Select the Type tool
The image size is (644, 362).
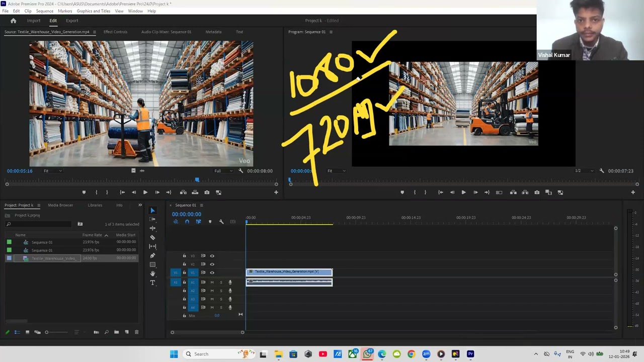[153, 283]
